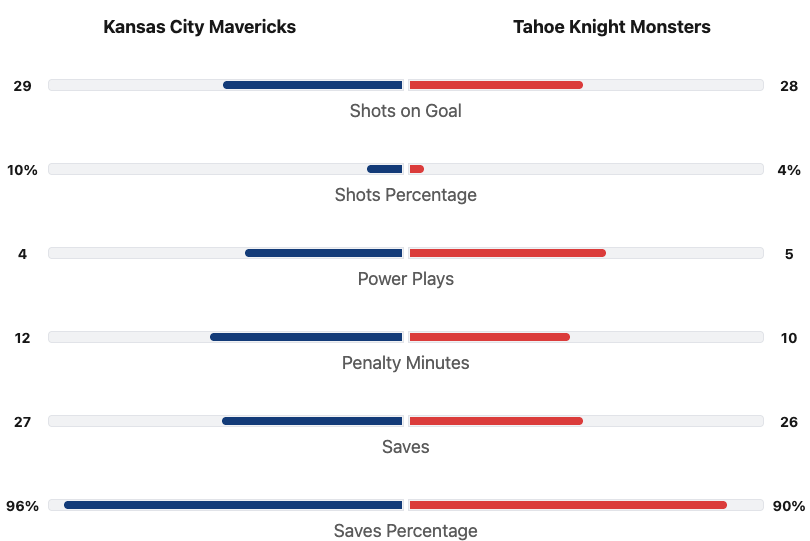Click the Mavericks 10% shots percentage value
810x541 pixels.
22,170
